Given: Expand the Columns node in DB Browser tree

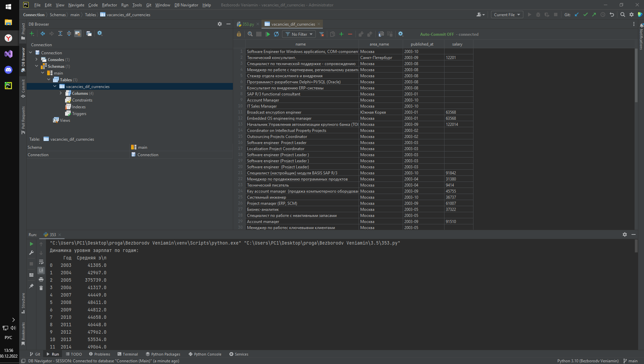Looking at the screenshot, I should [61, 93].
